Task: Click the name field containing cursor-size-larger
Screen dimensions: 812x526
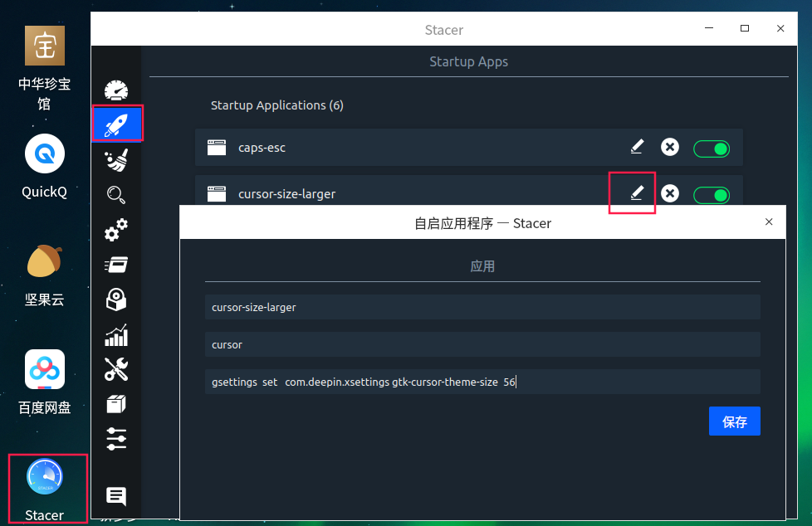Action: [x=482, y=307]
